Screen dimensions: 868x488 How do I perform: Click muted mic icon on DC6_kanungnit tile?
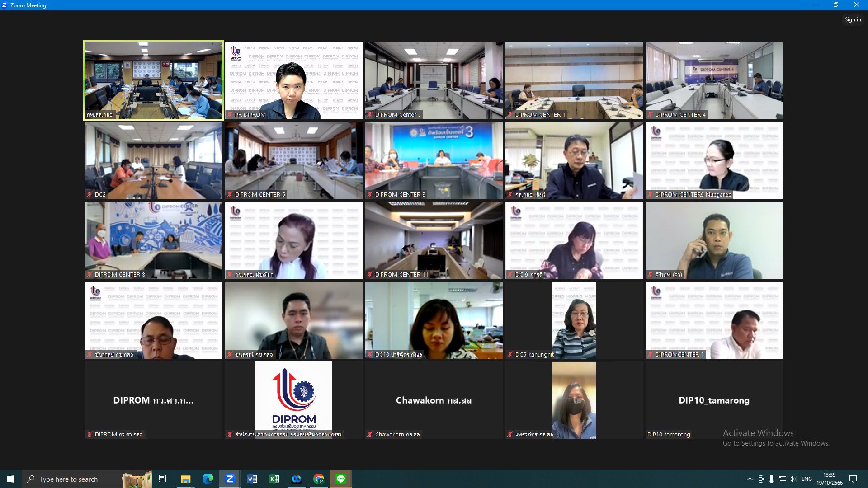(x=510, y=355)
